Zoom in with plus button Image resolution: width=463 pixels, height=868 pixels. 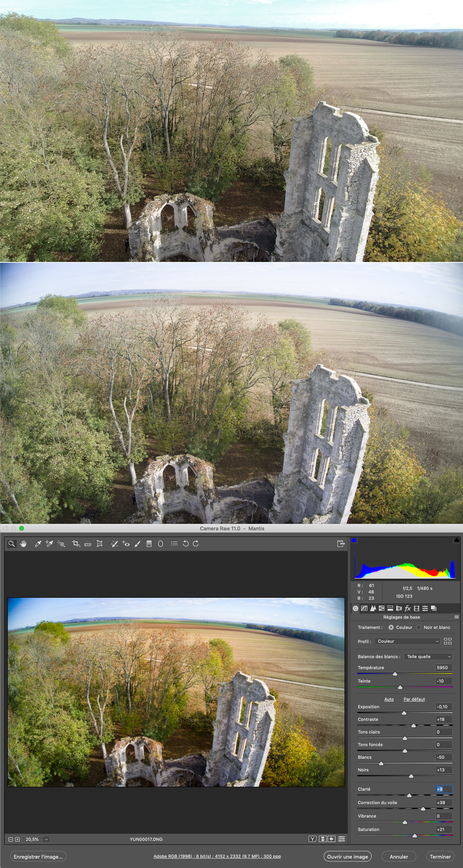17,839
